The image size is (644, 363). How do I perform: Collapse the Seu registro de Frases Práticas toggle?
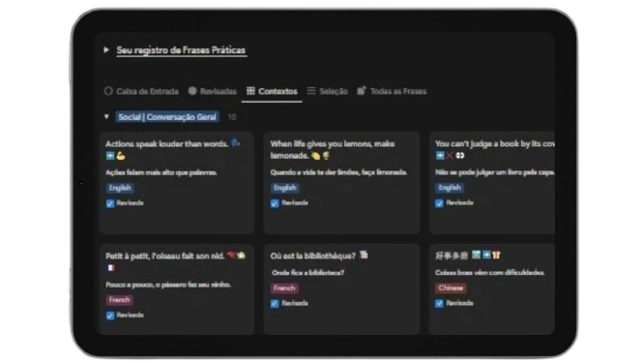[106, 50]
